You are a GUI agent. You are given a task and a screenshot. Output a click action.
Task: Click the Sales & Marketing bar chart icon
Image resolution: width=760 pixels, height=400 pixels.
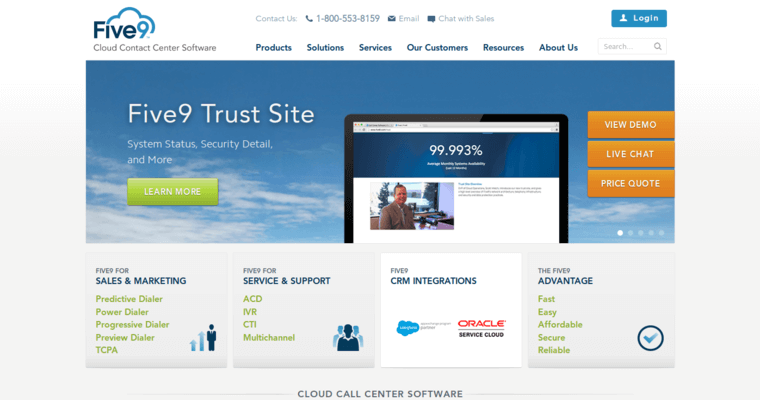click(204, 338)
